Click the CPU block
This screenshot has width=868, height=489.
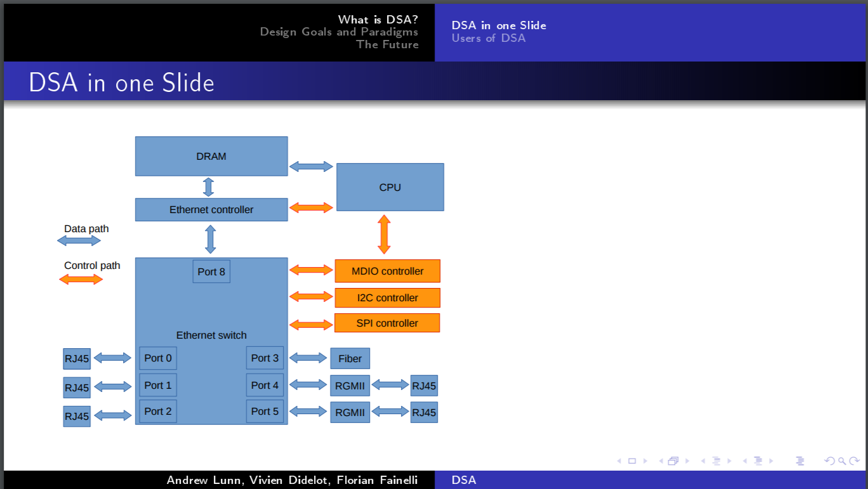click(x=390, y=187)
